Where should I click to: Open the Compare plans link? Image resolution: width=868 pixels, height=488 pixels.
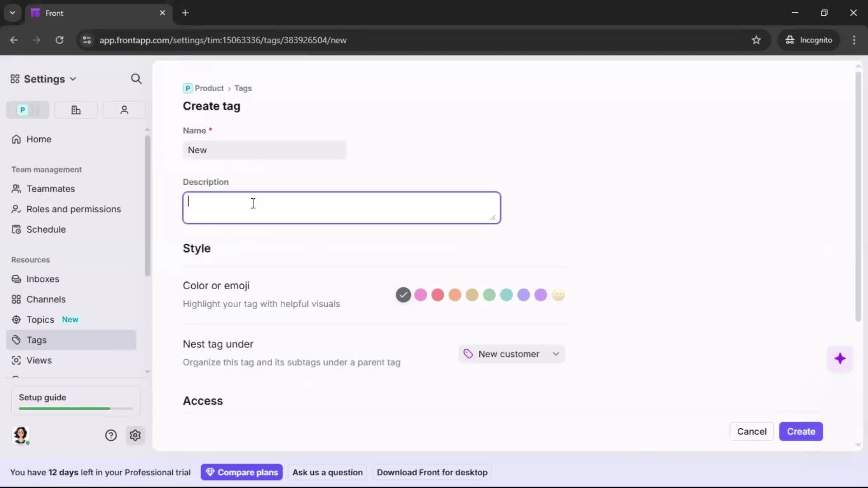pyautogui.click(x=242, y=472)
